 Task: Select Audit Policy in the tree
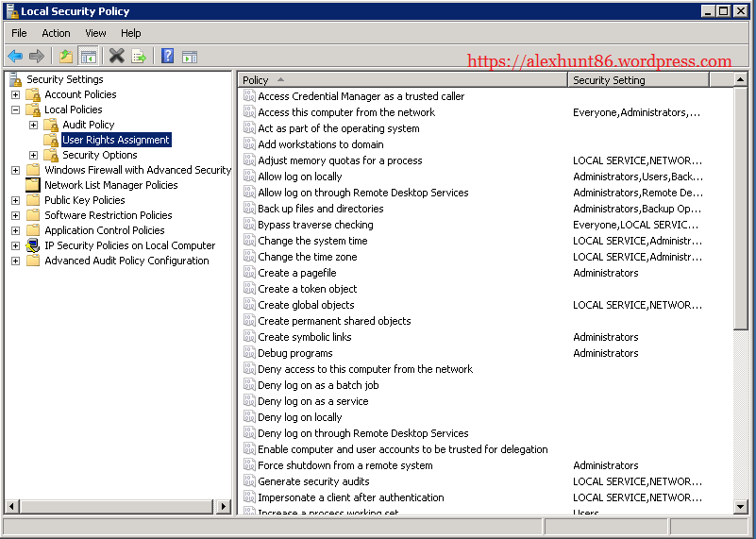coord(88,125)
